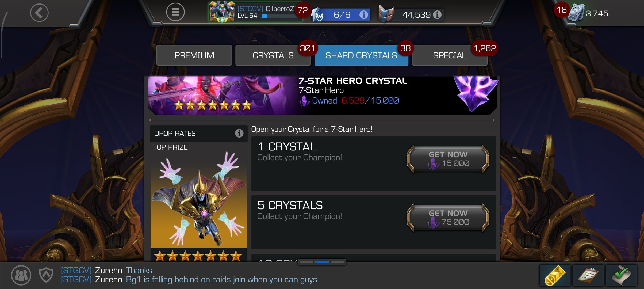Image resolution: width=644 pixels, height=289 pixels.
Task: Get 1 crystal for 15,000 shards
Action: pyautogui.click(x=448, y=159)
